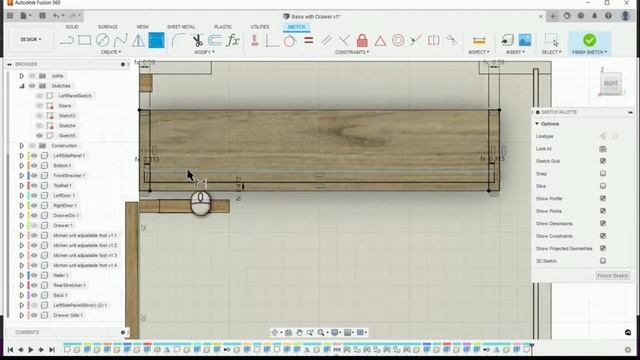Apply the Midpoint triangle constraint

pos(380,40)
